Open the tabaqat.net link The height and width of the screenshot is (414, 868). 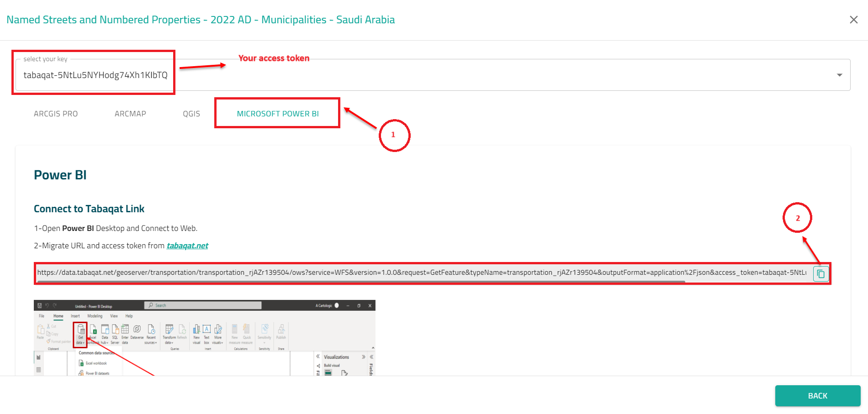point(187,246)
